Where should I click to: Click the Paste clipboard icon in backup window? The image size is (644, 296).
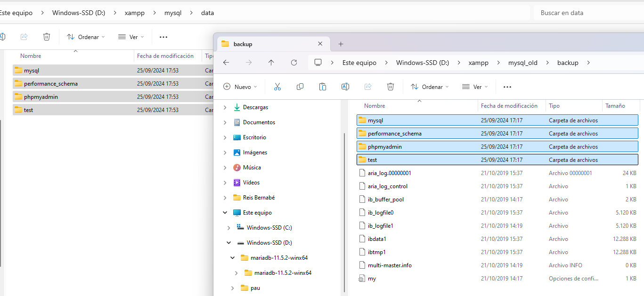pos(322,87)
